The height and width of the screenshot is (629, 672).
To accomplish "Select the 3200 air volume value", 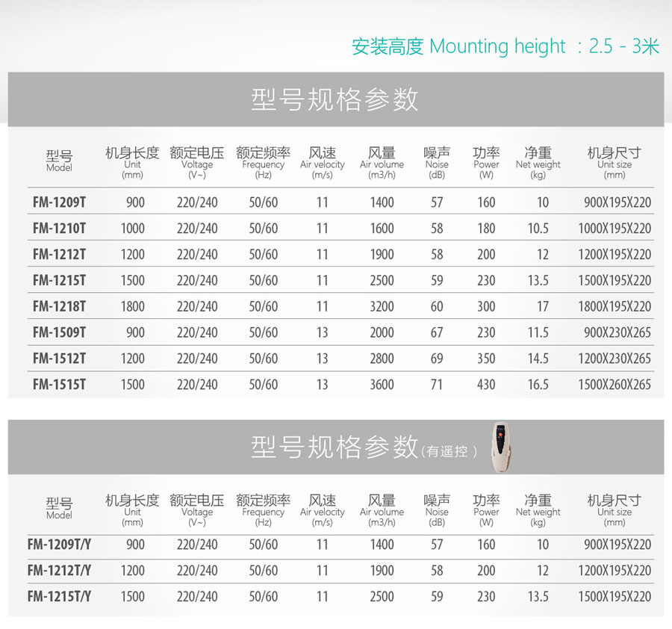I will point(382,306).
